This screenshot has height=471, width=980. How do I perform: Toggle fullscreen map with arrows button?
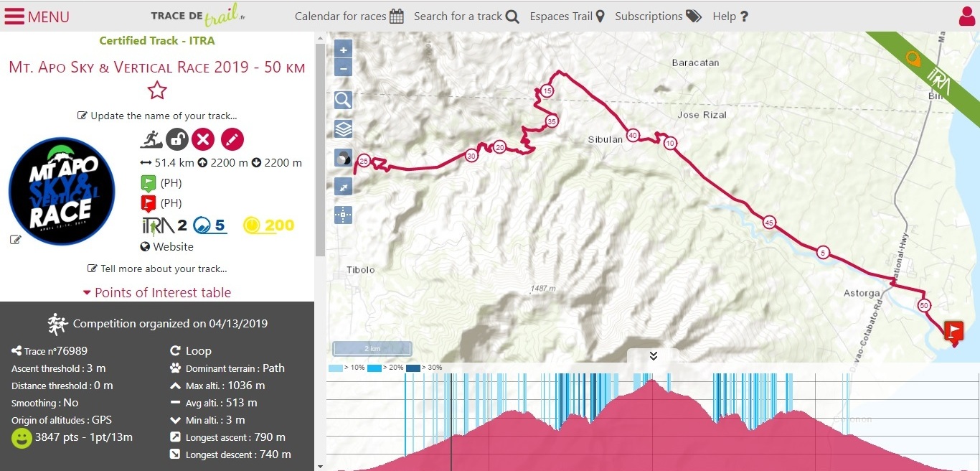click(x=344, y=187)
